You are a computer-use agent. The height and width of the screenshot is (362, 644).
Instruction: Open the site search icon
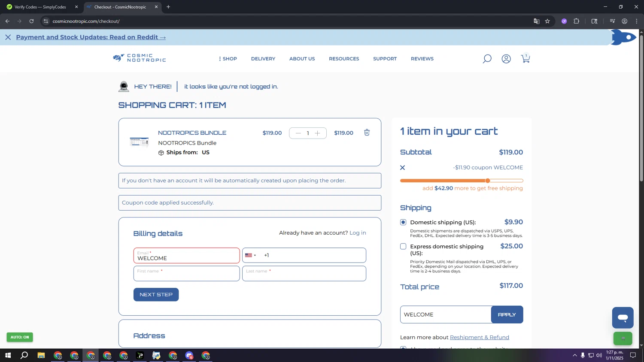pyautogui.click(x=487, y=59)
